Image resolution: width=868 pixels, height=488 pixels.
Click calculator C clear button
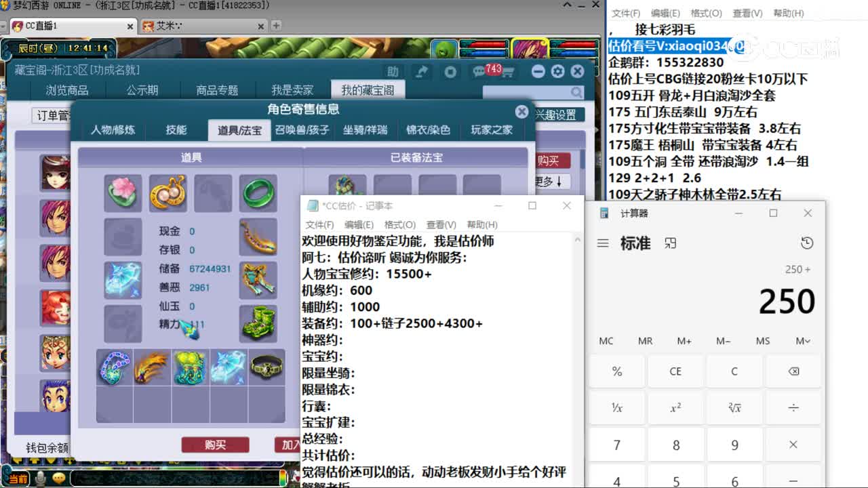pos(734,371)
